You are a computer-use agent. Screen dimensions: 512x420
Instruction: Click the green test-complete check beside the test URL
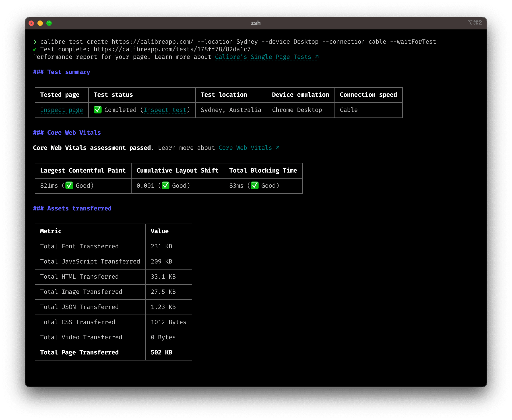tap(35, 49)
